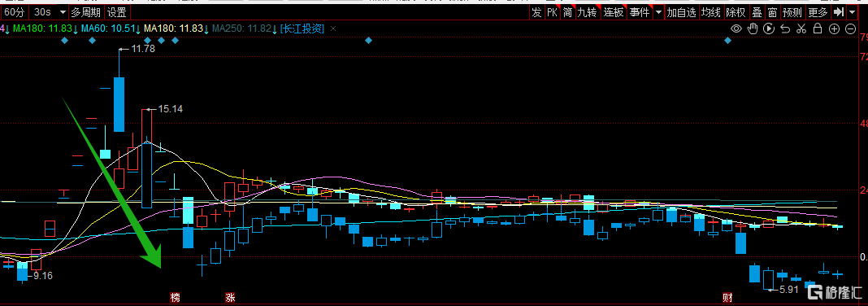Image resolution: width=868 pixels, height=306 pixels.
Task: Close the 长江投资 overlay with the x
Action: tap(333, 28)
